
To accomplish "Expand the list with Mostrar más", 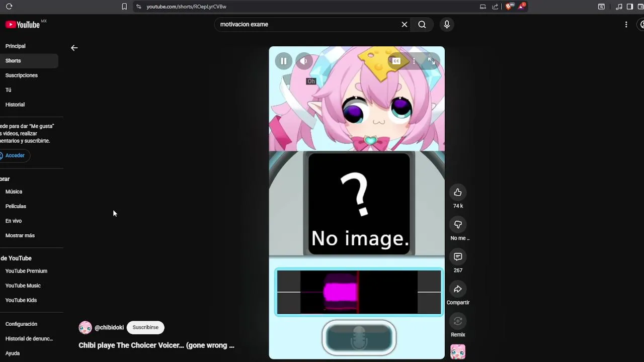I will pyautogui.click(x=29, y=235).
